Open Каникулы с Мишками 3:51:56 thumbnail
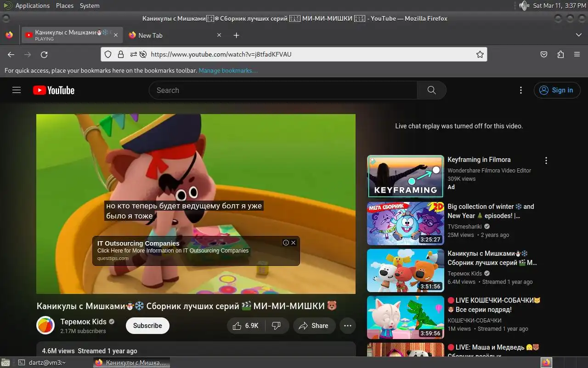 coord(405,270)
